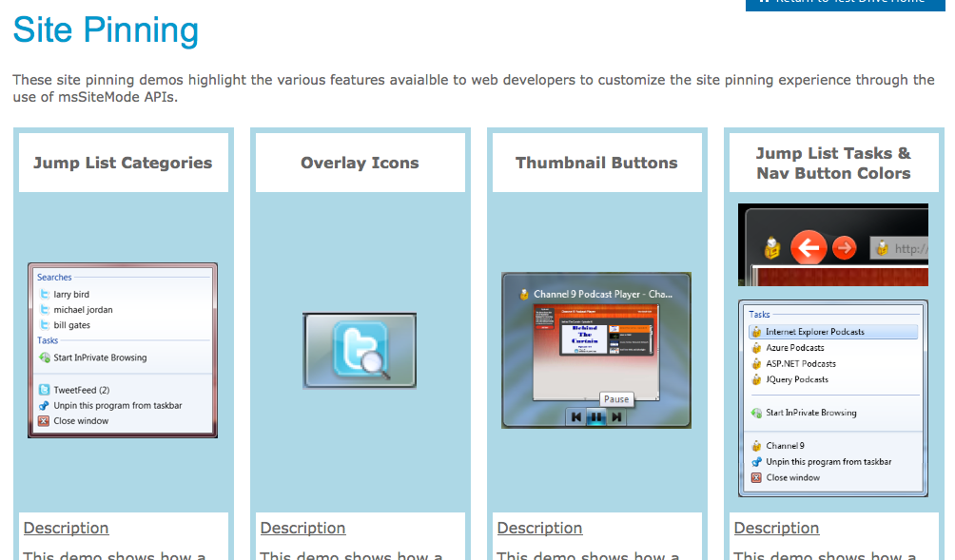
Task: Click the previous track thumbnail button
Action: tap(575, 417)
